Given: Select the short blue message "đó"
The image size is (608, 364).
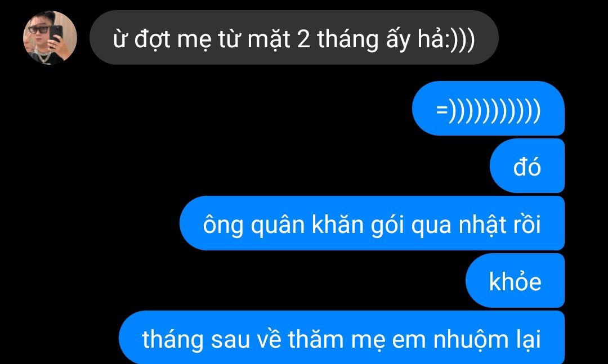Looking at the screenshot, I should pyautogui.click(x=527, y=166).
